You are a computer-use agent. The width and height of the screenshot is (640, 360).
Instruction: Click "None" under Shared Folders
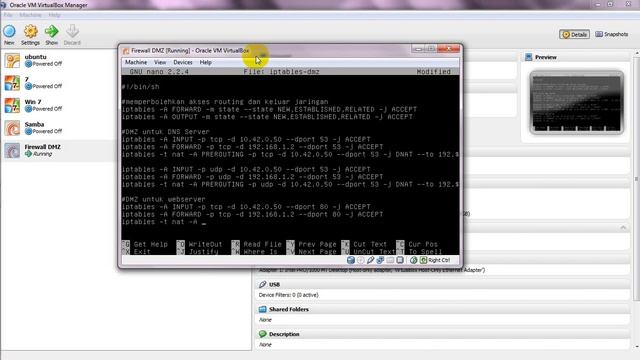click(265, 320)
